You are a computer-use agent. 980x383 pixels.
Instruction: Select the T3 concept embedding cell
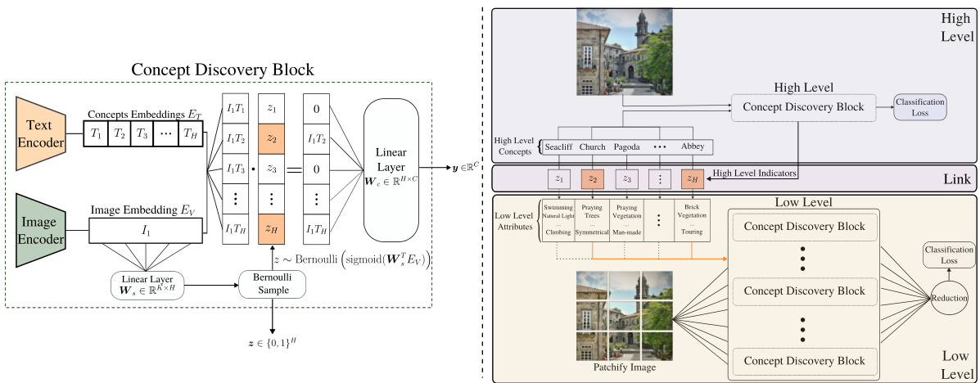[x=143, y=133]
